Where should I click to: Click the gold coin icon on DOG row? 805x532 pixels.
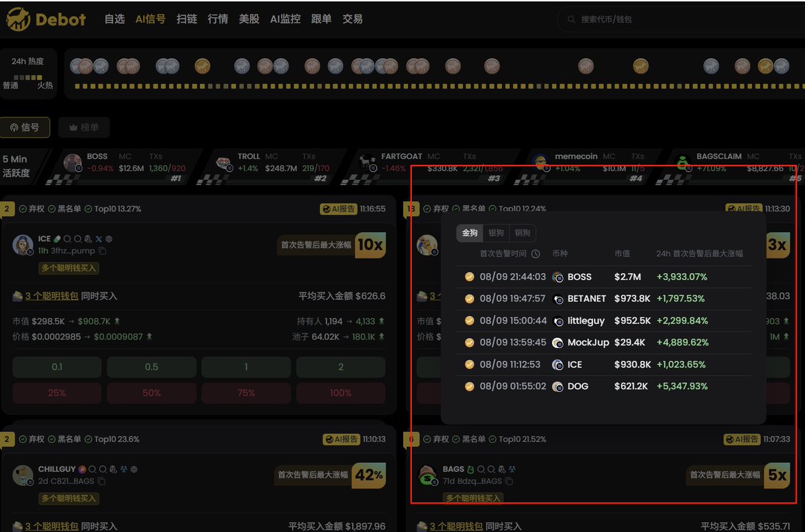point(470,386)
